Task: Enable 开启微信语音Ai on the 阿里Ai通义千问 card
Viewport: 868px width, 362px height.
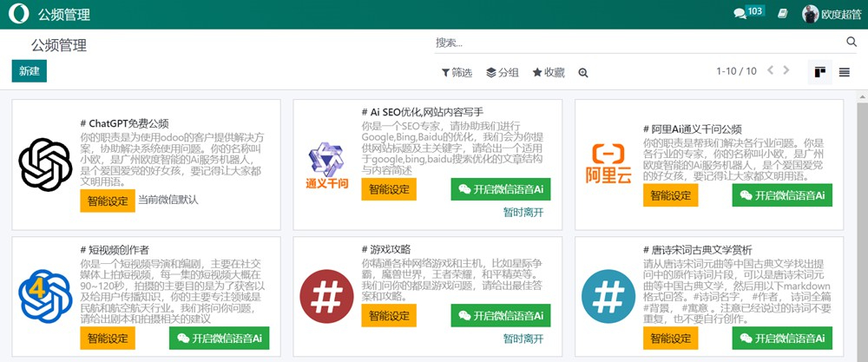Action: (x=782, y=194)
